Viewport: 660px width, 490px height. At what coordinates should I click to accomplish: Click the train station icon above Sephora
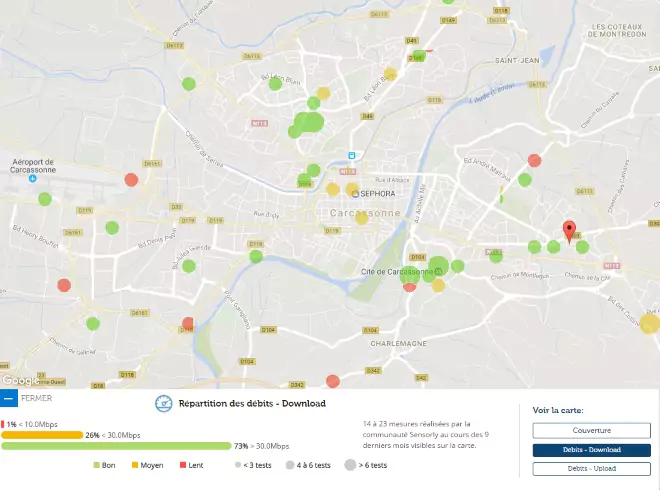pyautogui.click(x=351, y=155)
